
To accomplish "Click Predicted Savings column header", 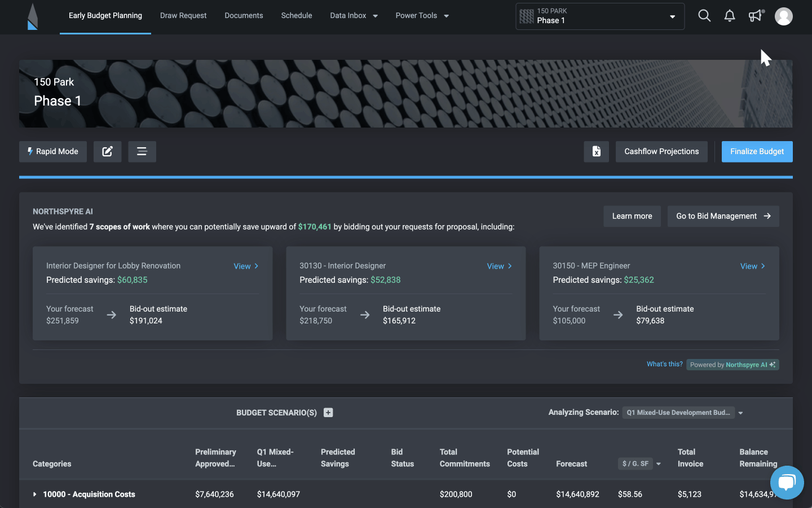I will pos(338,458).
